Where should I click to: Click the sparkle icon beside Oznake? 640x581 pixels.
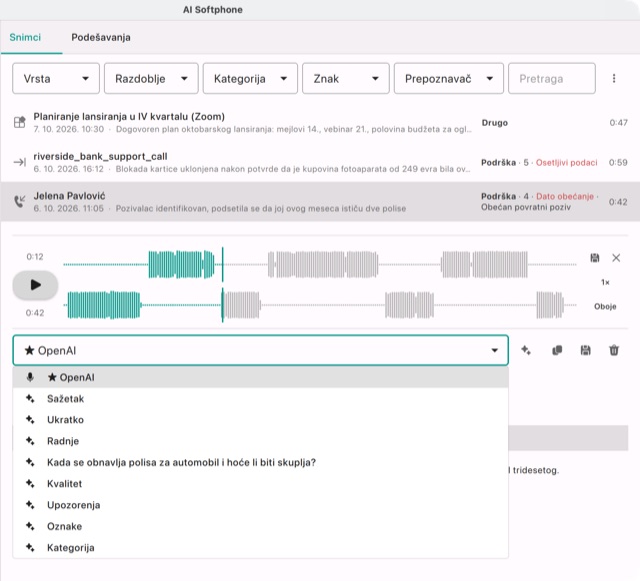30,526
